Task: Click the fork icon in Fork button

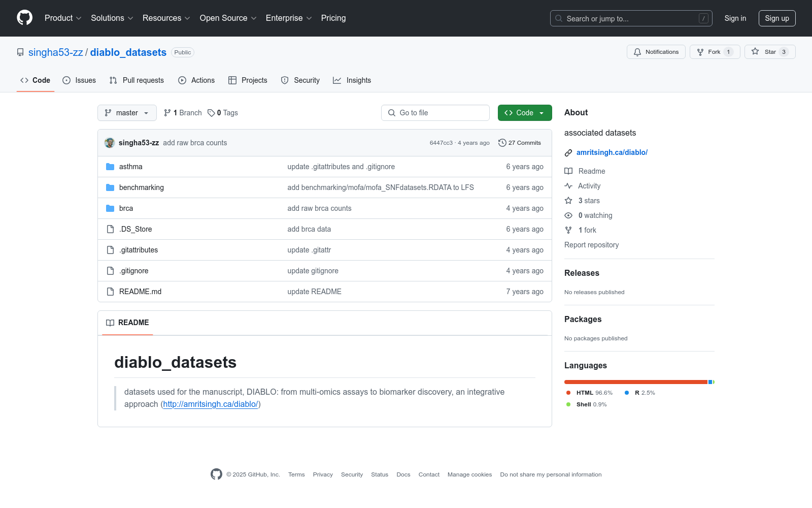Action: (x=700, y=52)
